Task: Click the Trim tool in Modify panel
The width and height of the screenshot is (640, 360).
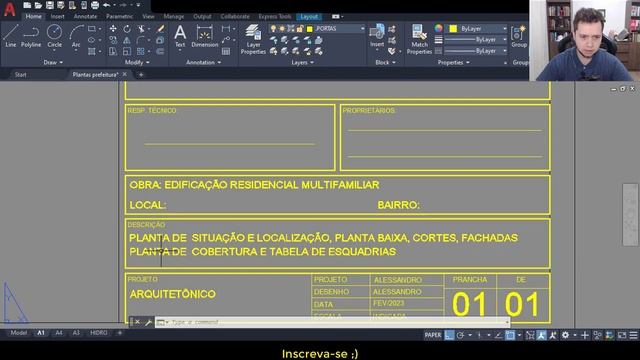Action: 141,29
